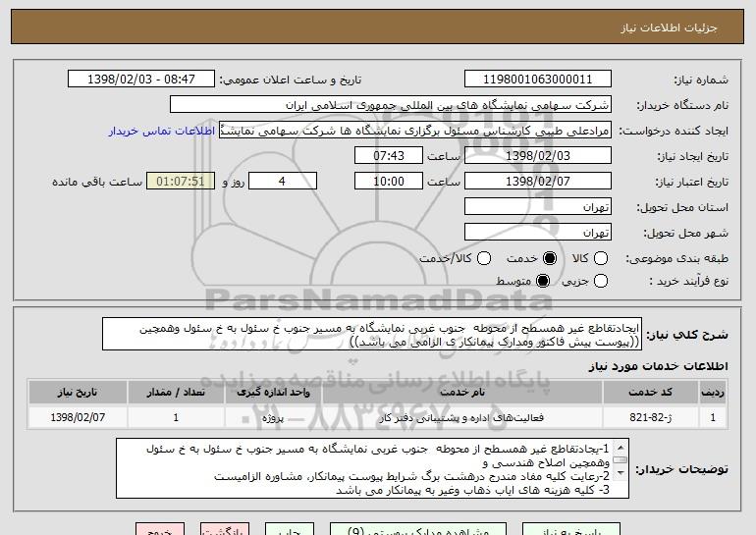The image size is (756, 535).
Task: Click scroll up arrow in buyer notes
Action: pos(621,448)
